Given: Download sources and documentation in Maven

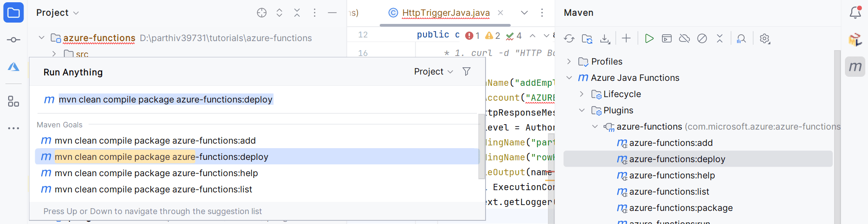Looking at the screenshot, I should (605, 39).
